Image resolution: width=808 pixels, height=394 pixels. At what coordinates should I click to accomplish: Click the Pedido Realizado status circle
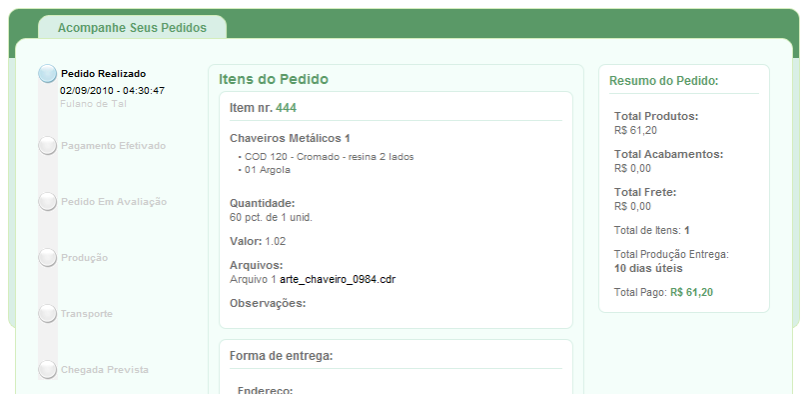click(47, 74)
